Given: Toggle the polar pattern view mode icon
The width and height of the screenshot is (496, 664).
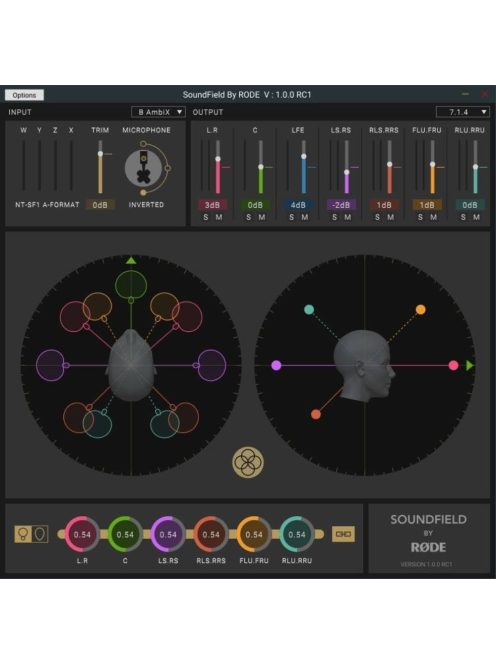Looking at the screenshot, I should 31,534.
